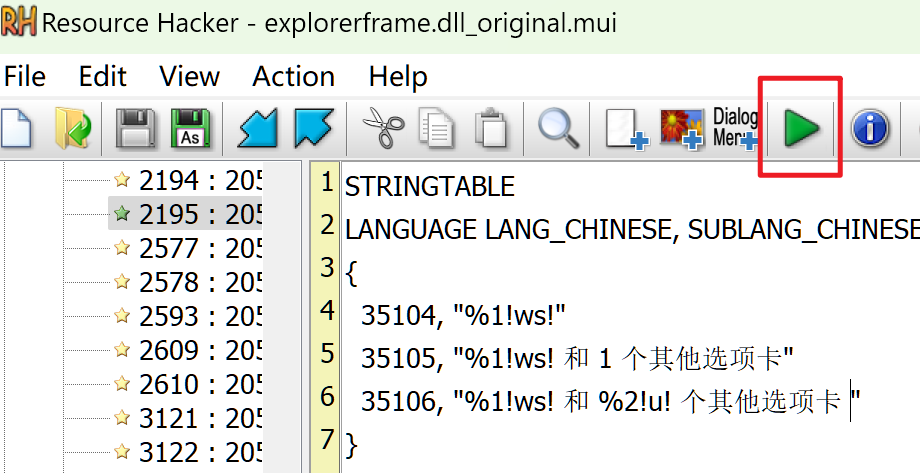Click the star icon beside 3122

coord(122,451)
